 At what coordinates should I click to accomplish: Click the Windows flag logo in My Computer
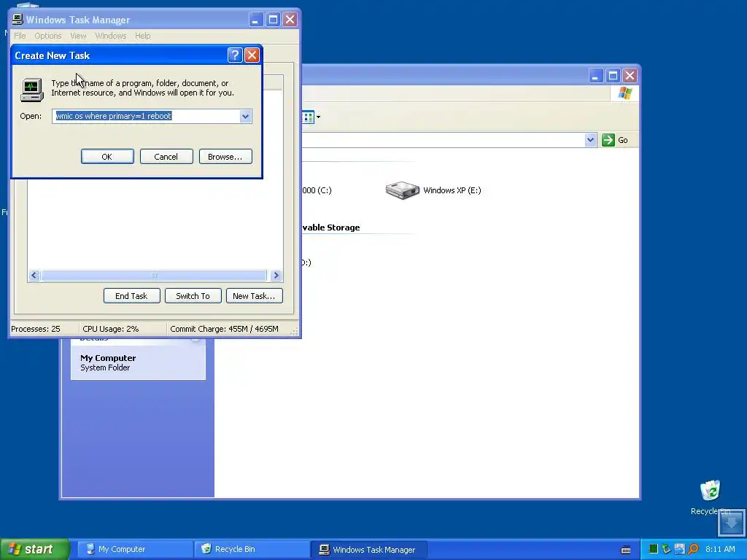pos(625,93)
